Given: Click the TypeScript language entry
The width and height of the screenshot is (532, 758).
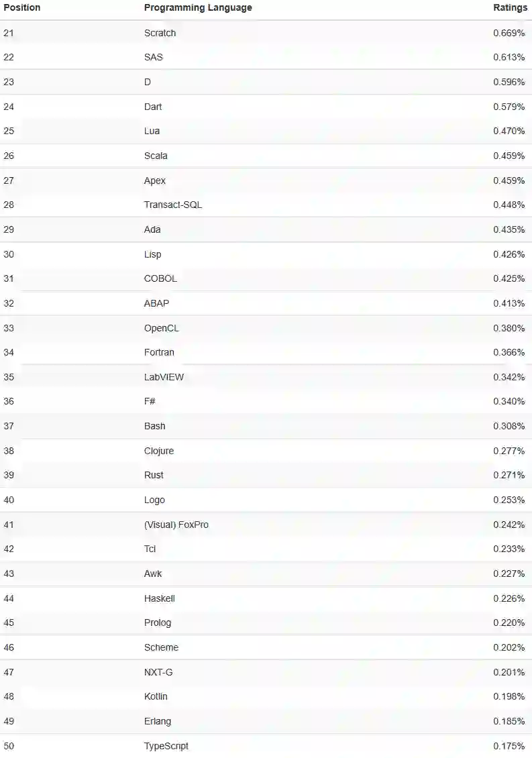Looking at the screenshot, I should 166,746.
